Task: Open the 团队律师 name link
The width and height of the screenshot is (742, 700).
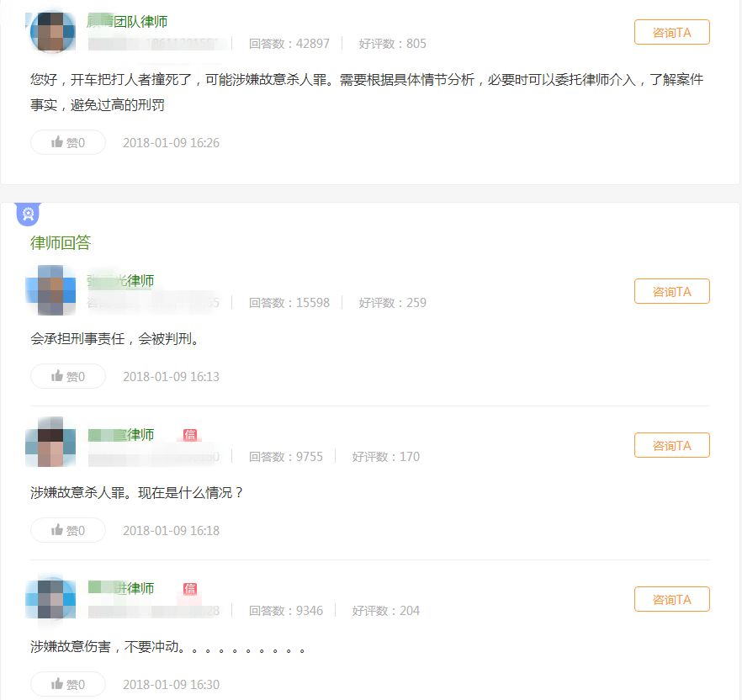Action: tap(128, 21)
